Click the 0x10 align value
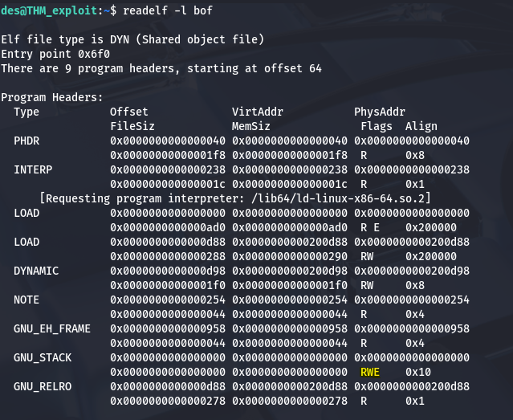This screenshot has height=420, width=513. point(418,373)
